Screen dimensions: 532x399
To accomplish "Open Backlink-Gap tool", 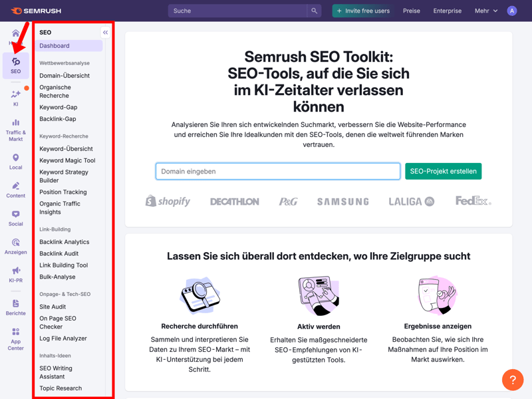I will [58, 119].
